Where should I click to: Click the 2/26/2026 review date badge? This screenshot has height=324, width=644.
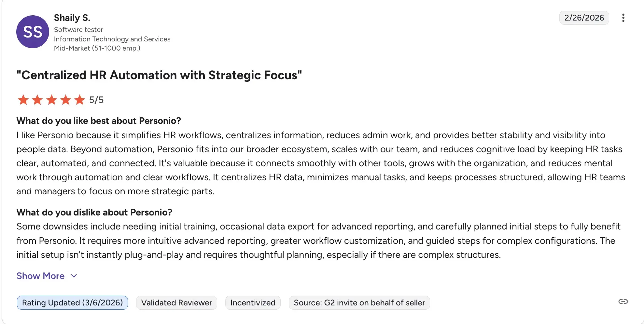(x=584, y=18)
